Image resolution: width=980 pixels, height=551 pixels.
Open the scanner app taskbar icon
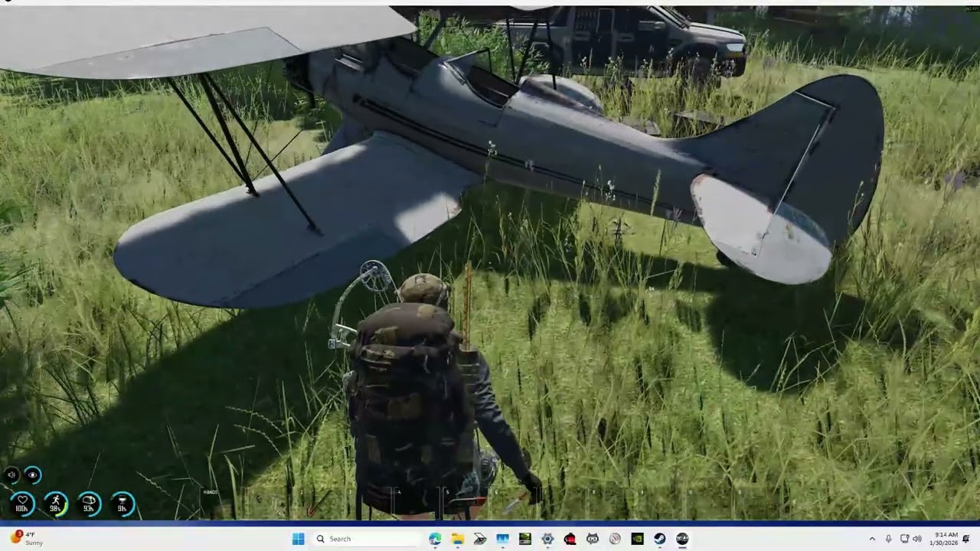click(480, 539)
